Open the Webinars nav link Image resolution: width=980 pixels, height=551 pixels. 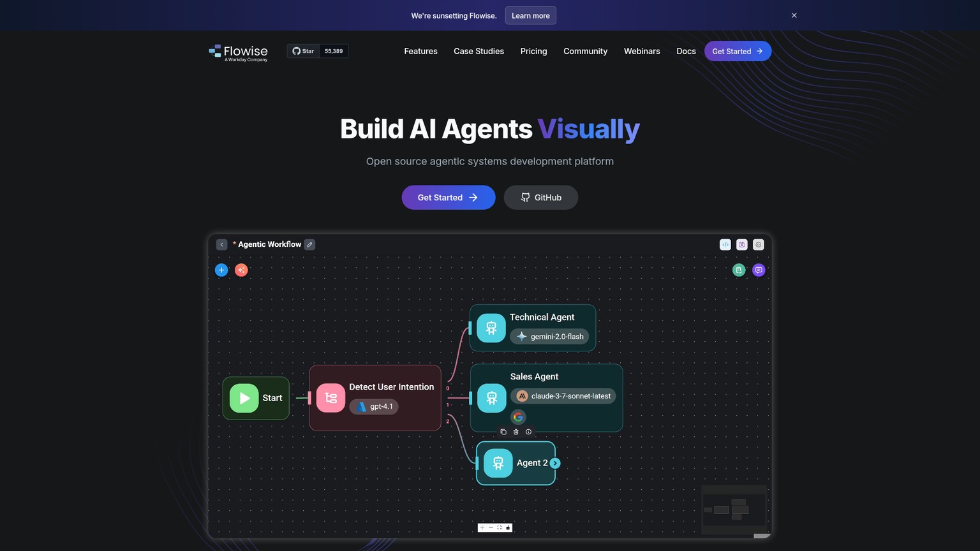(x=642, y=51)
